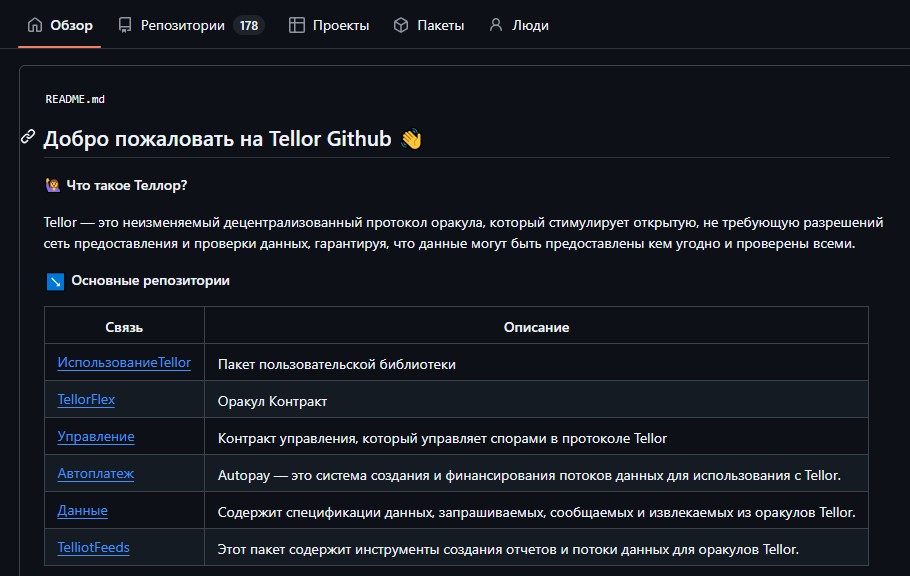
Task: Click the 178 repositories counter badge
Action: tap(248, 25)
